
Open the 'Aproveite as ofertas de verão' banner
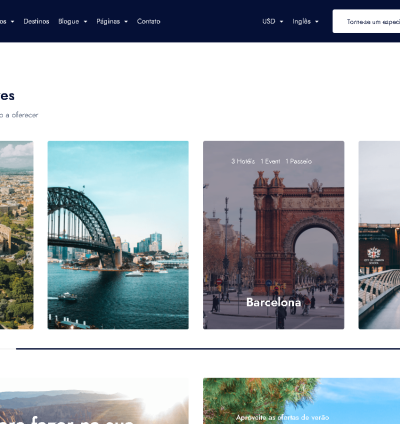[x=301, y=401]
